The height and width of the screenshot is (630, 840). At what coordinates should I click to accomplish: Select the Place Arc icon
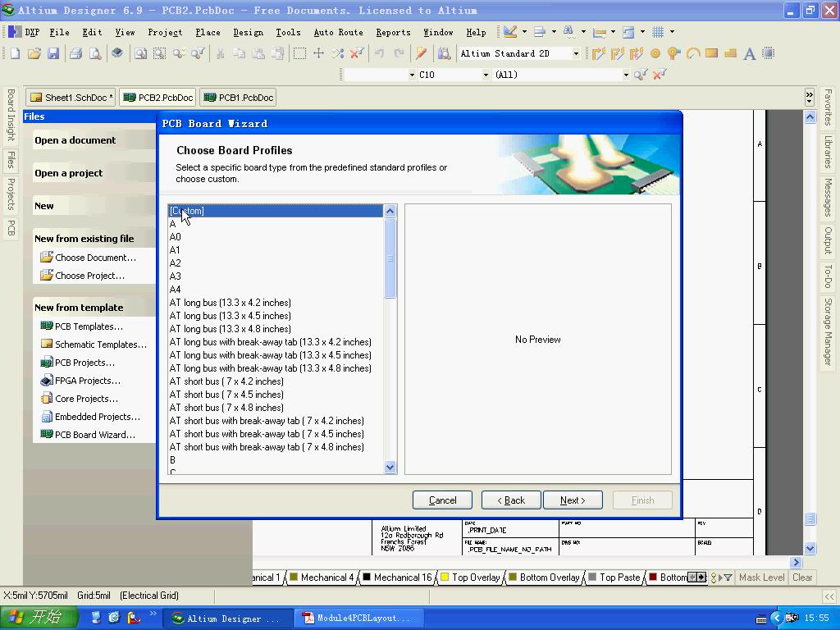(693, 53)
